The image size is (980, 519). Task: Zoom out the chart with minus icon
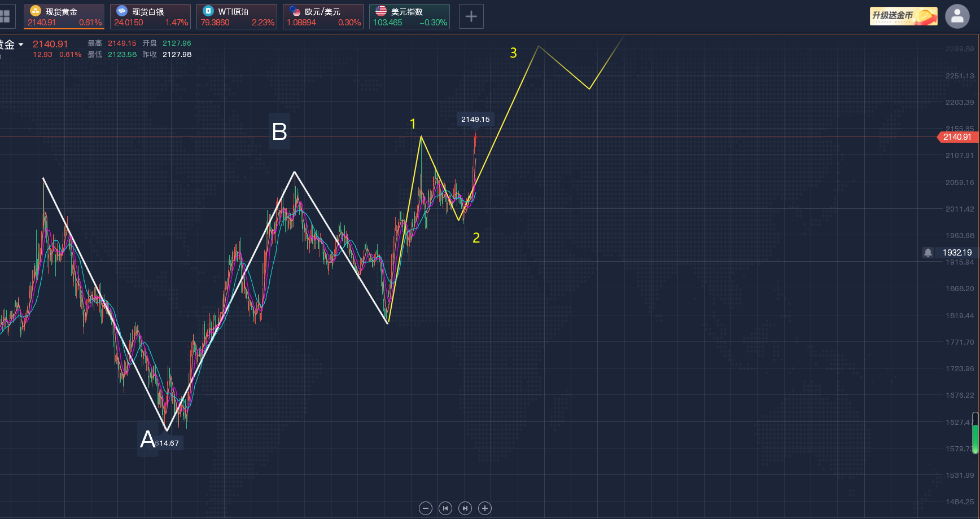coord(426,508)
